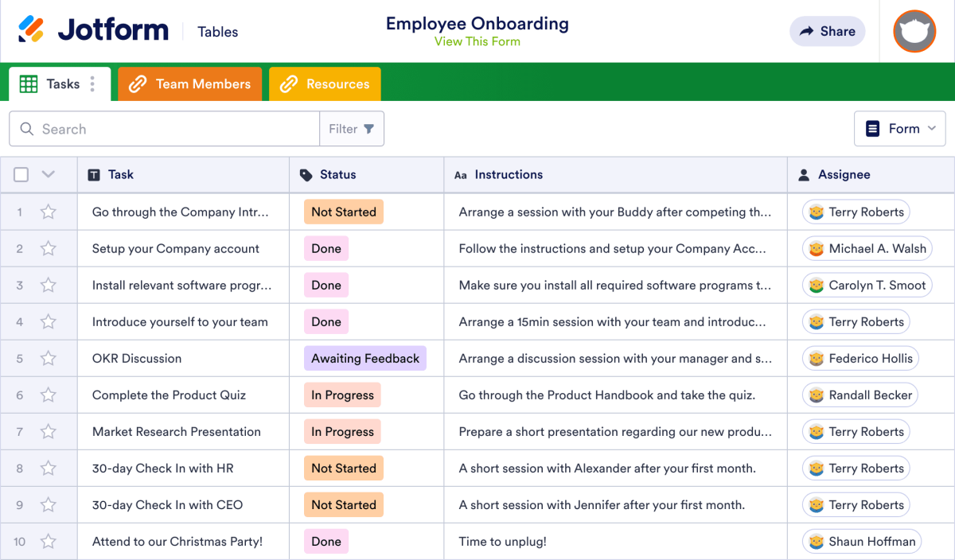Click the search magnifier icon

[x=27, y=128]
